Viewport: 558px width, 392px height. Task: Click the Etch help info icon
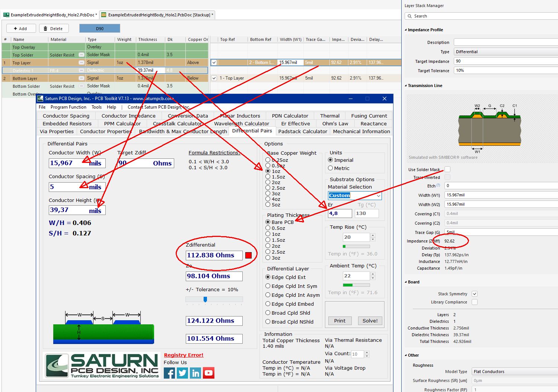coord(438,185)
